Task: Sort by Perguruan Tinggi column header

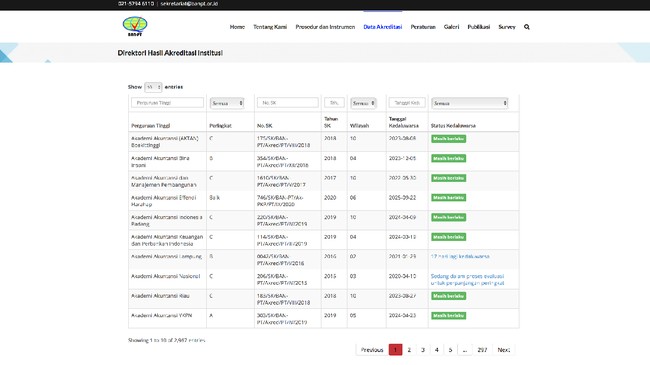Action: pyautogui.click(x=150, y=126)
